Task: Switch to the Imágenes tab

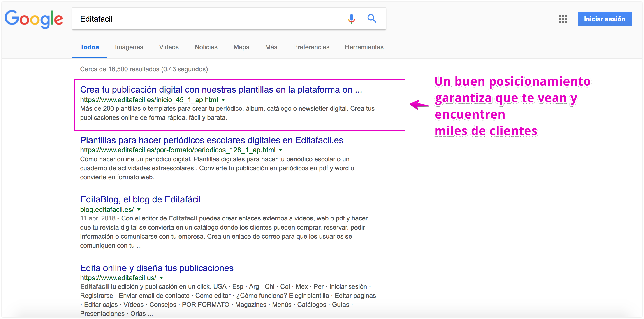Action: coord(129,47)
